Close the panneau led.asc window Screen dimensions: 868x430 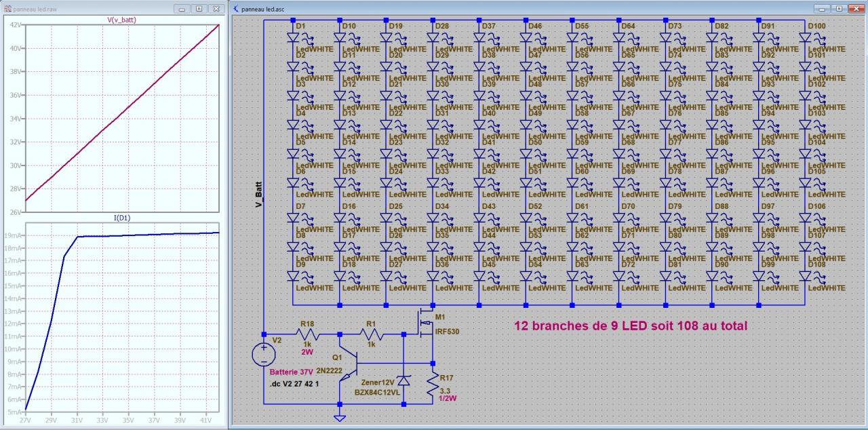click(x=856, y=9)
